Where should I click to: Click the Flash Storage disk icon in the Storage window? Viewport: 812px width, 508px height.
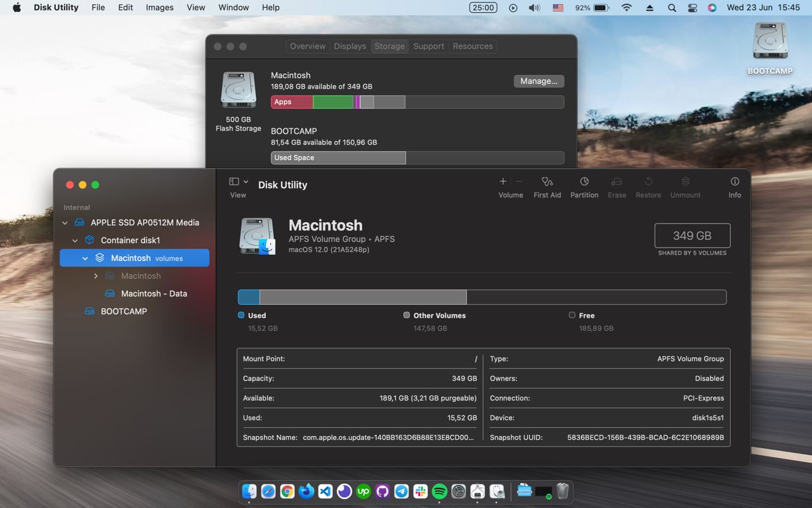point(239,90)
